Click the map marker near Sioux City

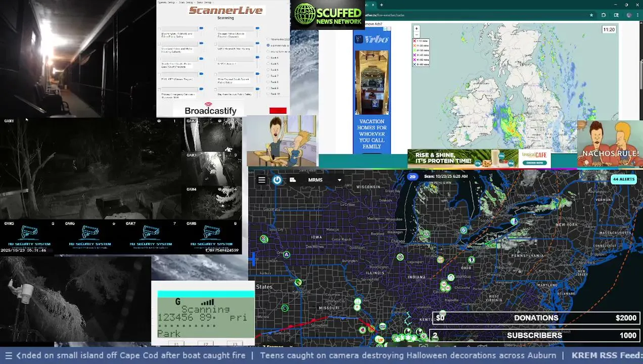(264, 239)
